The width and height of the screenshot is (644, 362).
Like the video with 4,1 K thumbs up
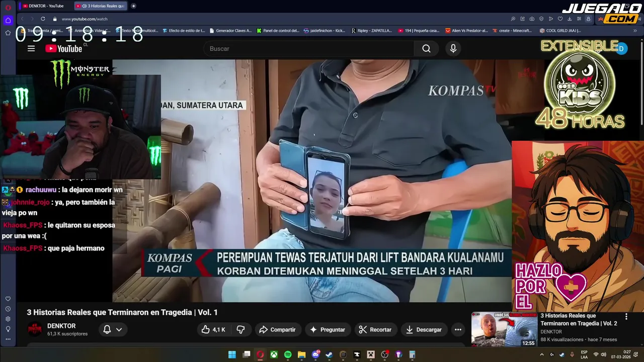pyautogui.click(x=213, y=329)
